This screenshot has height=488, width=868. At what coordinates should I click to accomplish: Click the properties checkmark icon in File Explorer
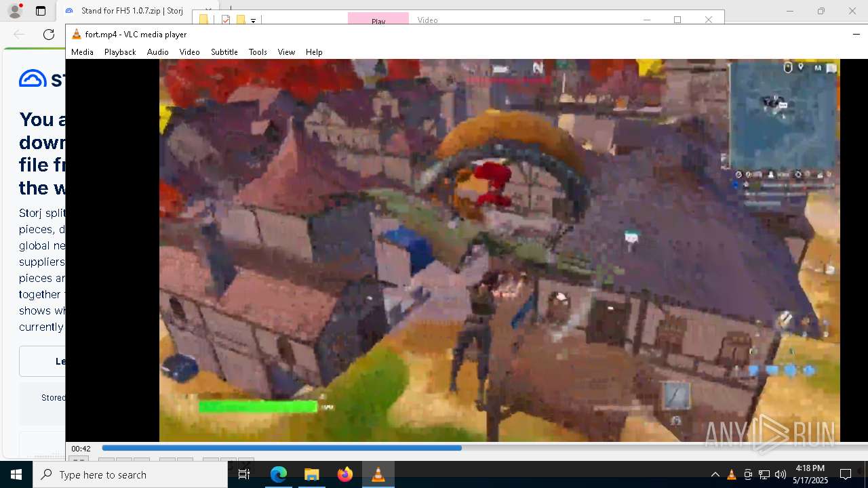coord(226,20)
